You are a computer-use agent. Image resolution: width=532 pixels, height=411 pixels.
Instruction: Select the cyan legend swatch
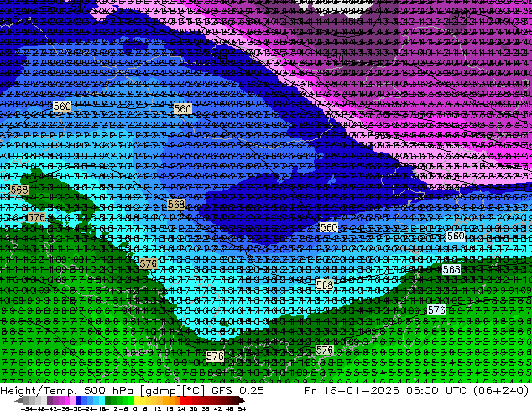click(102, 400)
